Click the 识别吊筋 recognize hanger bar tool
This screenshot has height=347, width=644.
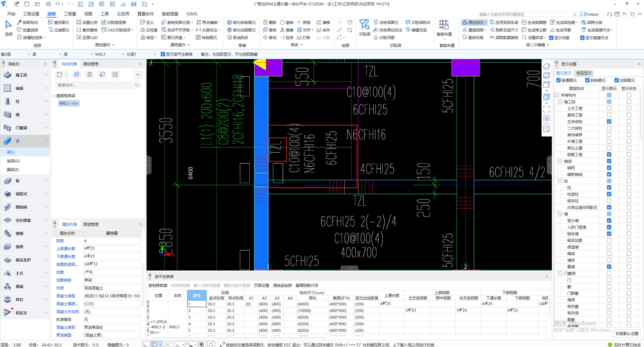pos(384,37)
